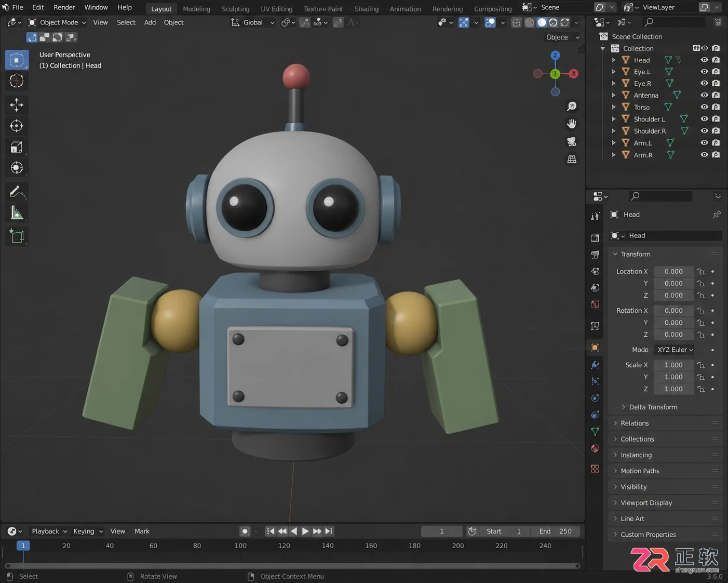
Task: Click the red X axis gizmo ball
Action: click(x=573, y=73)
